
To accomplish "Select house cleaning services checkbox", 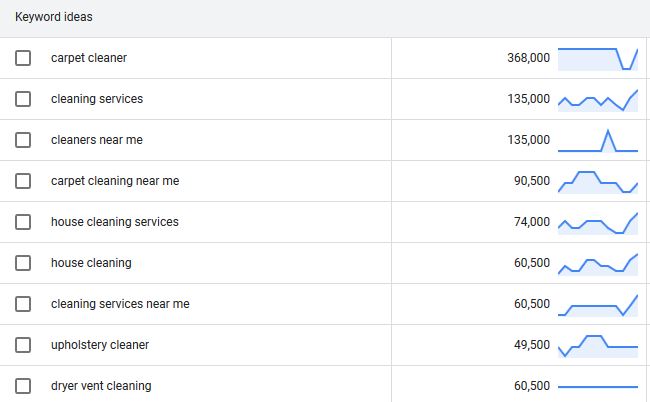I will tap(23, 222).
